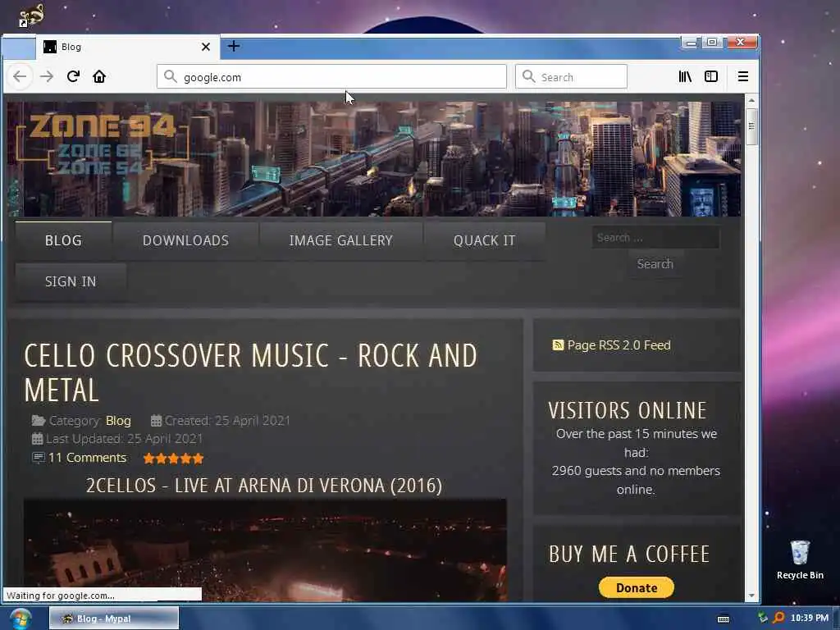Reload the current page
840x630 pixels.
coord(73,76)
